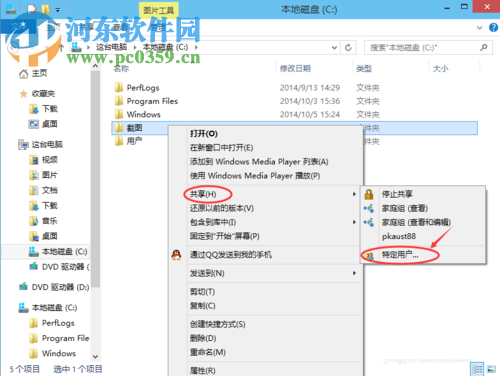The height and width of the screenshot is (376, 500).
Task: Expand the address bar history dropdown
Action: (334, 48)
